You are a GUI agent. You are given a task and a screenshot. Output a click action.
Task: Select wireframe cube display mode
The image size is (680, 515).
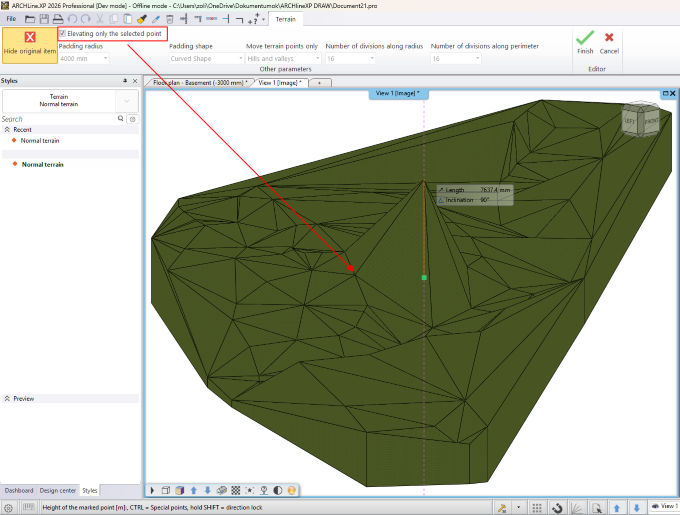coord(166,490)
